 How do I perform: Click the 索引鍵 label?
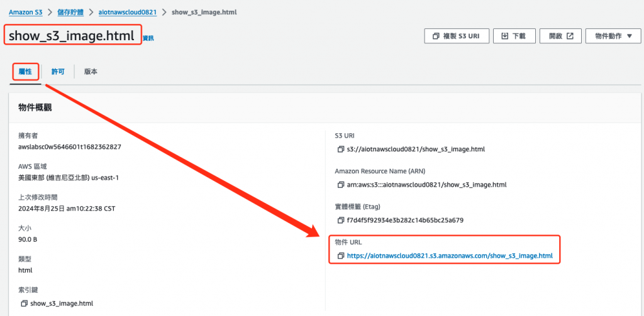click(x=28, y=290)
